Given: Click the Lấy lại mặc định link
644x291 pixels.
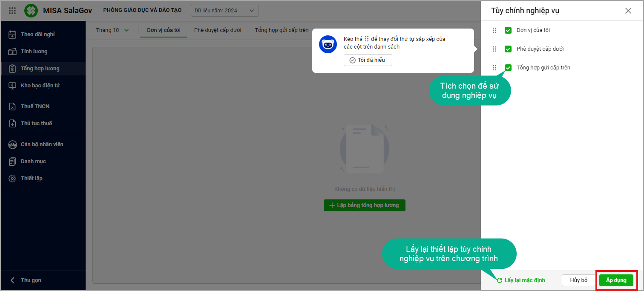Looking at the screenshot, I should (521, 280).
